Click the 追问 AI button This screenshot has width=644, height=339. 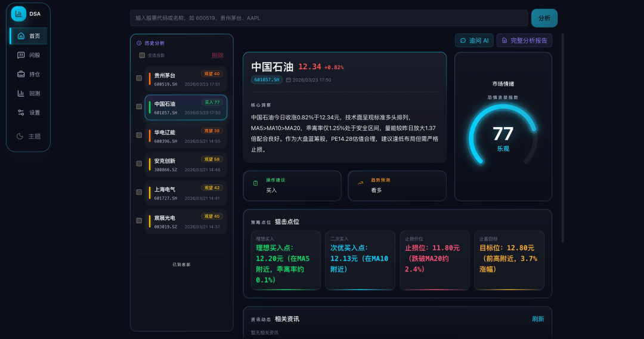(475, 41)
